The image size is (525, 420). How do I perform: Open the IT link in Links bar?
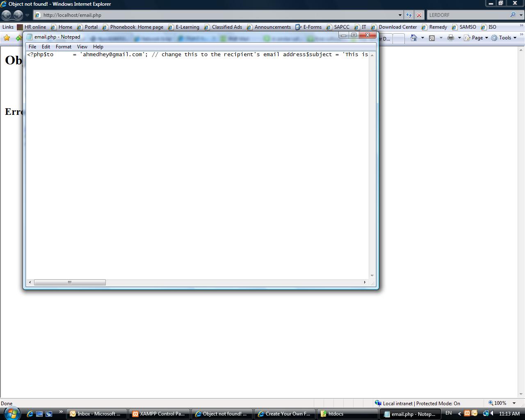[360, 27]
